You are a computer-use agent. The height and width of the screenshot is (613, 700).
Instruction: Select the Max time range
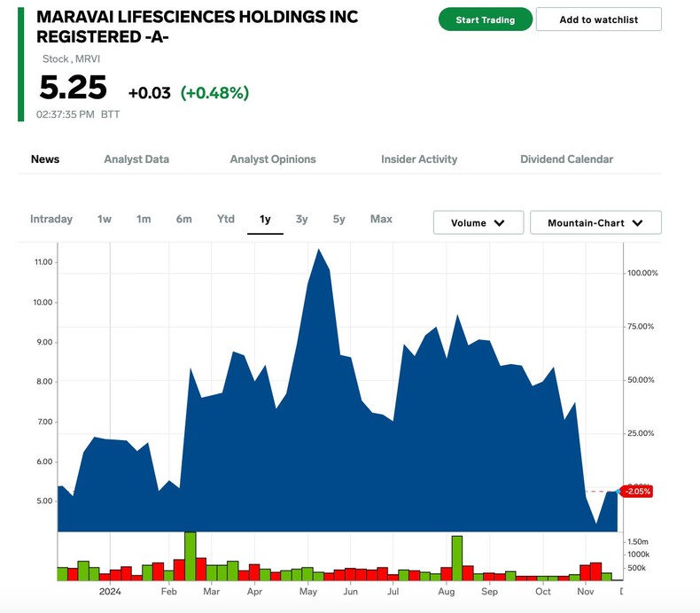381,219
